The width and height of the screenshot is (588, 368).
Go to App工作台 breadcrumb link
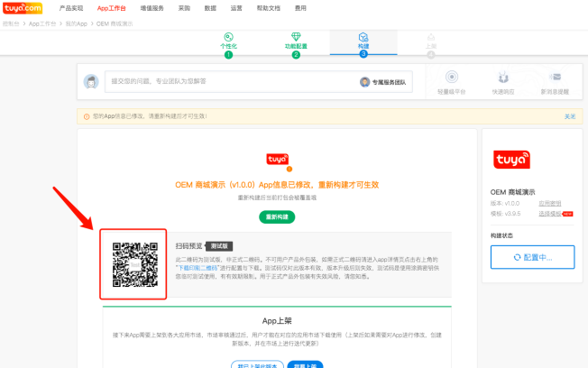point(42,23)
